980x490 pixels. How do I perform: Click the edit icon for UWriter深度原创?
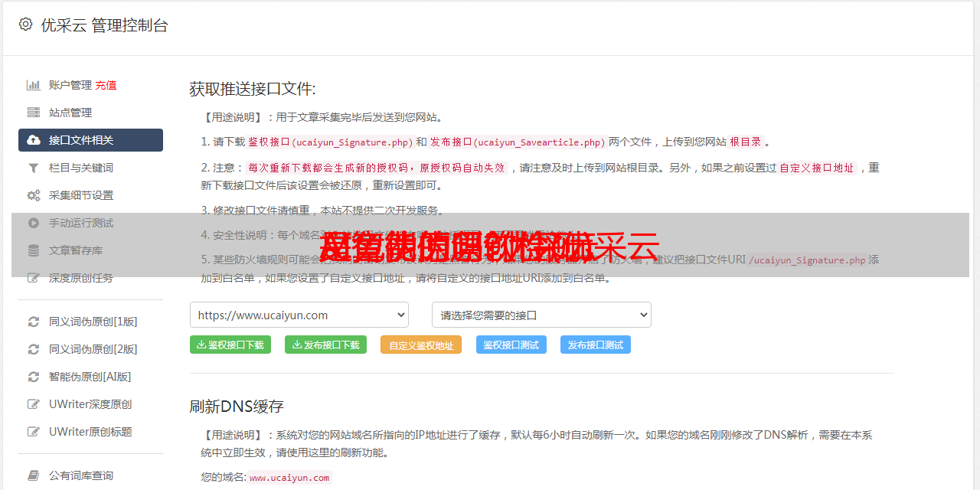34,404
